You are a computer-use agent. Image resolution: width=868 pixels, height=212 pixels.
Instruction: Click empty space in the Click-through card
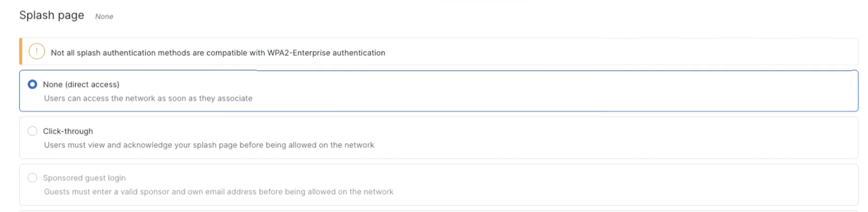point(575,138)
